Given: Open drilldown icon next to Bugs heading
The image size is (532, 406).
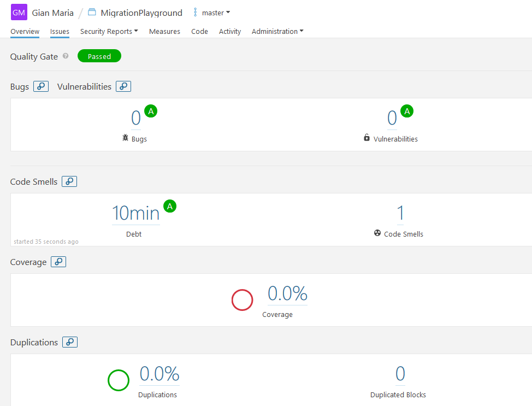Looking at the screenshot, I should click(41, 86).
